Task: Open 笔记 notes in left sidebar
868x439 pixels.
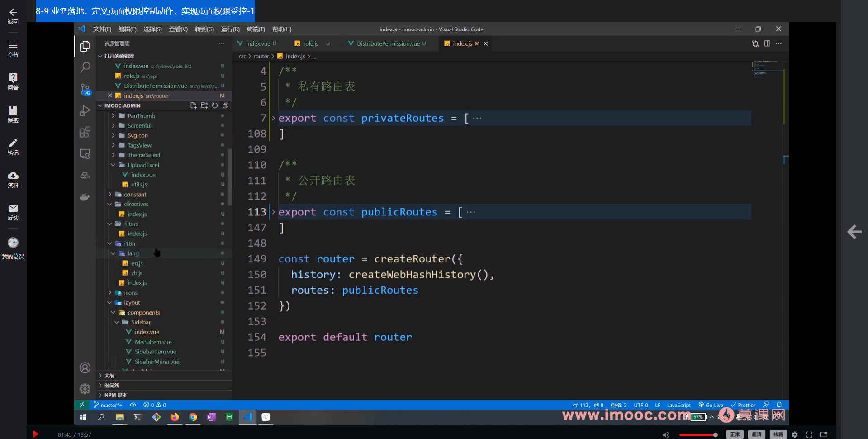Action: coord(13,147)
